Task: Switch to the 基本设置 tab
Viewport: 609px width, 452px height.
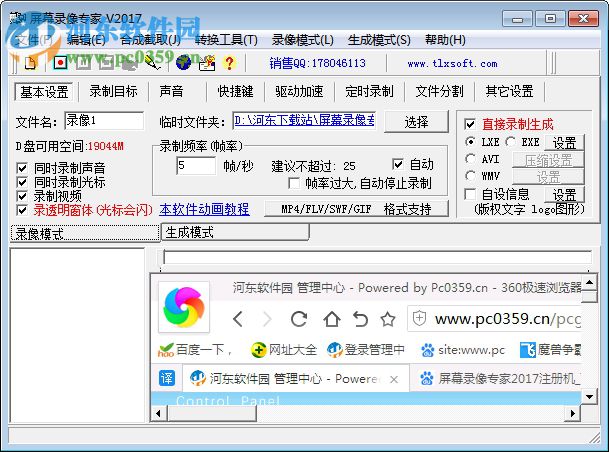Action: tap(44, 92)
